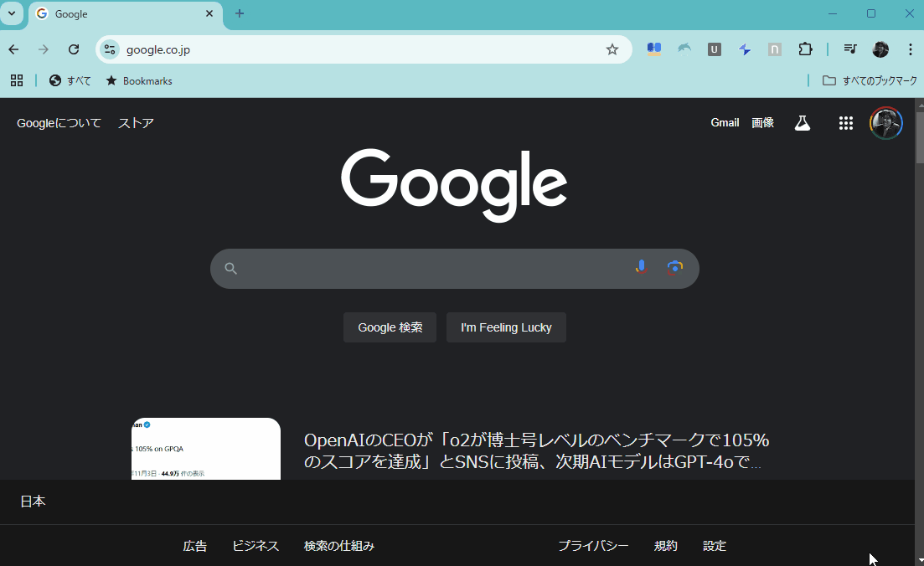Click the page vertical scrollbar thumb

(920, 136)
